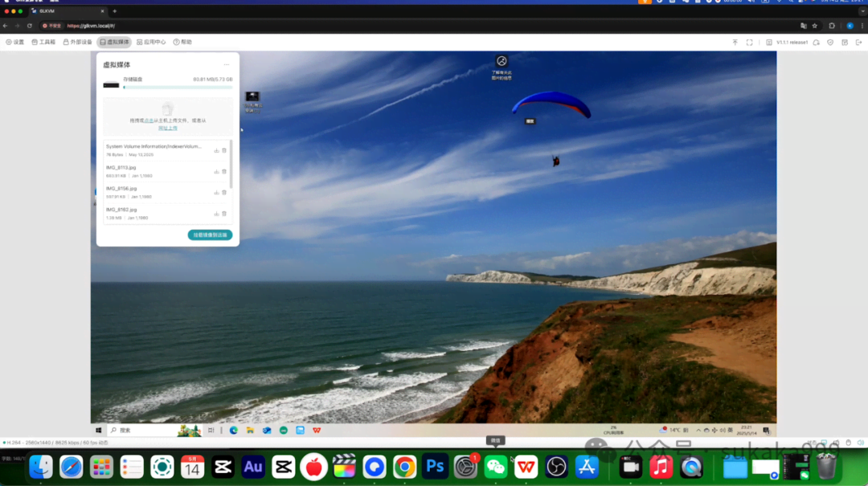868x486 pixels.
Task: Click the logout icon in the top bar
Action: pos(858,42)
